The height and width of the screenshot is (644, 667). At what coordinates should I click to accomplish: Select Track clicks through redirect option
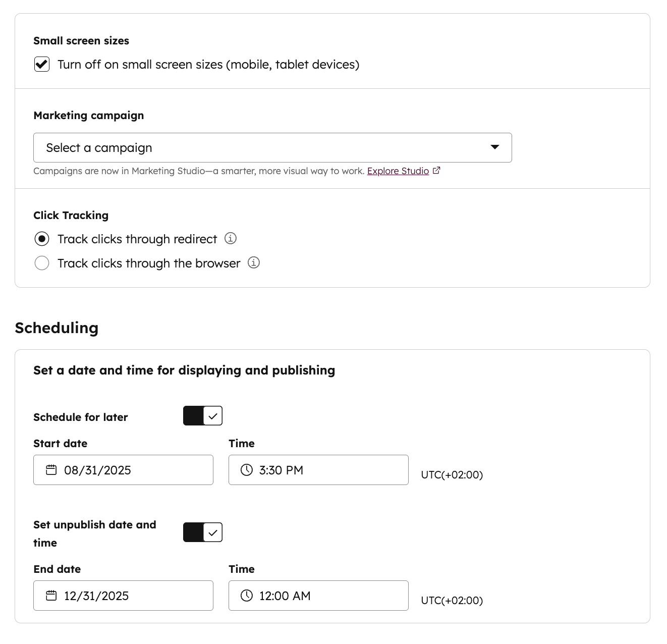click(42, 239)
